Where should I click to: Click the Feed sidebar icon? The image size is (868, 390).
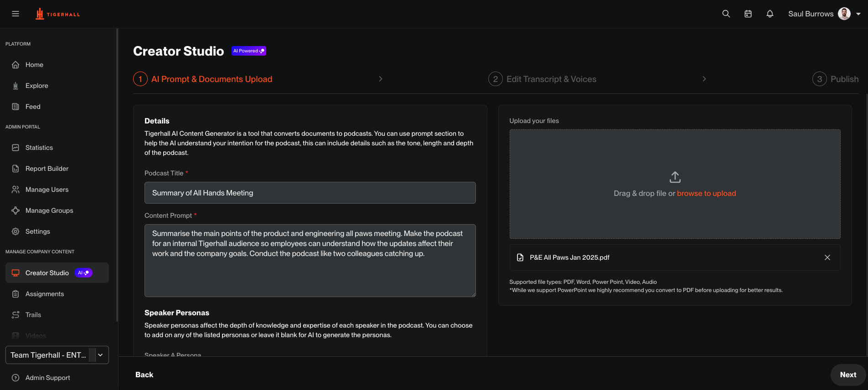[x=15, y=107]
